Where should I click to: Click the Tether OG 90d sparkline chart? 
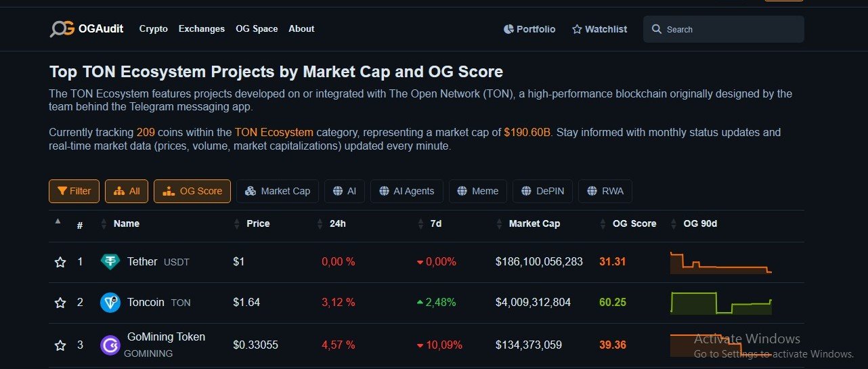(x=720, y=263)
